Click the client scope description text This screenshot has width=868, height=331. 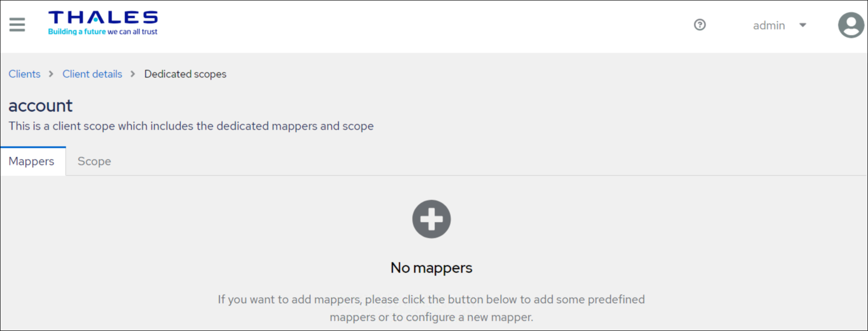coord(191,126)
